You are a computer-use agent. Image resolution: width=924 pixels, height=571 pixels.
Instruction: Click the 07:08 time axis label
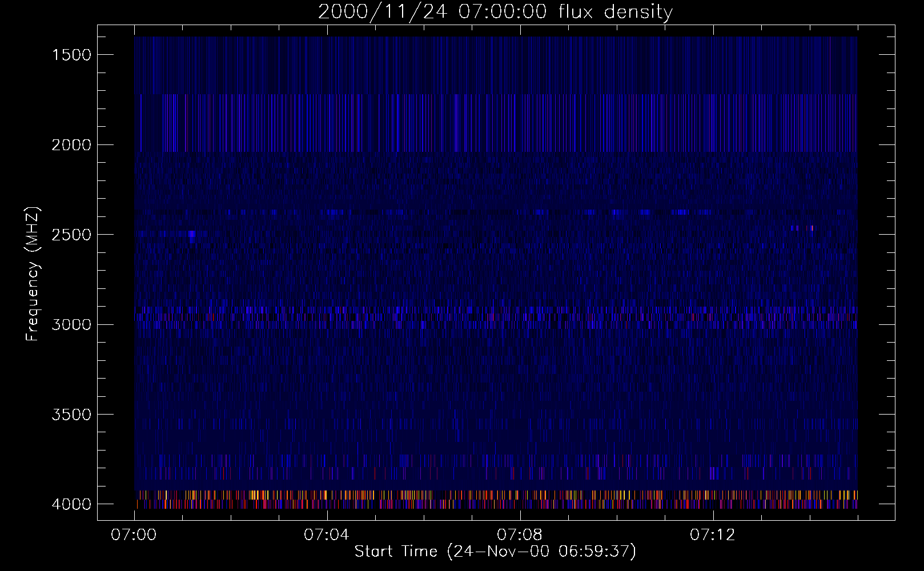point(520,535)
